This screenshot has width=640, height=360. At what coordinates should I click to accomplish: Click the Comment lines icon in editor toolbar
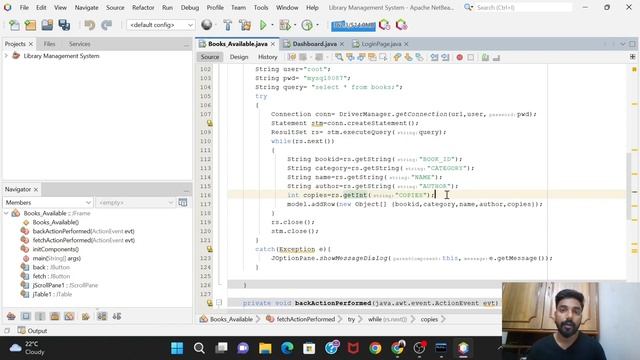click(x=485, y=58)
